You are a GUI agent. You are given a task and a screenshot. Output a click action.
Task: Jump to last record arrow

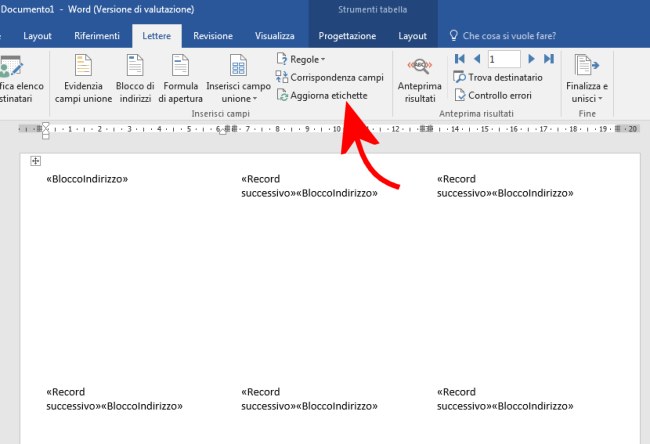[548, 59]
